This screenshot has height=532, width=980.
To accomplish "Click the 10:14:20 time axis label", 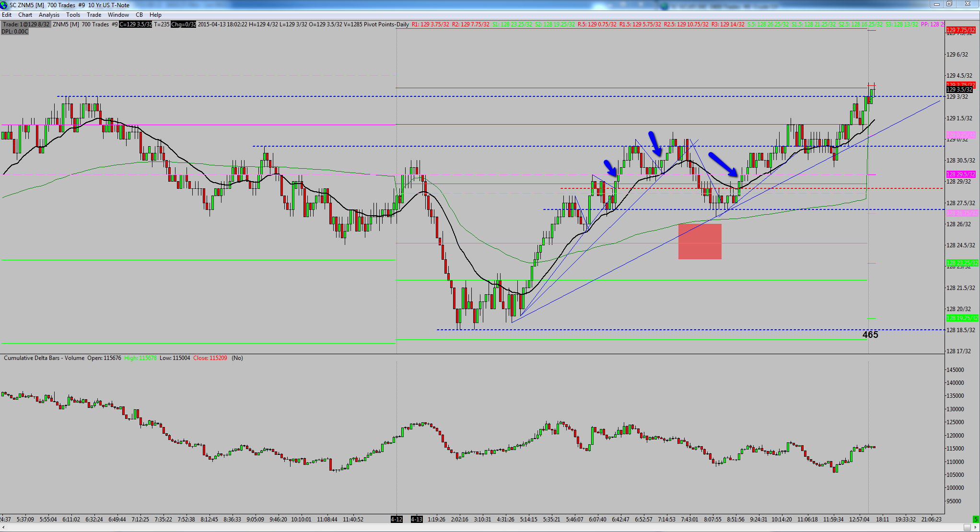I will 782,519.
